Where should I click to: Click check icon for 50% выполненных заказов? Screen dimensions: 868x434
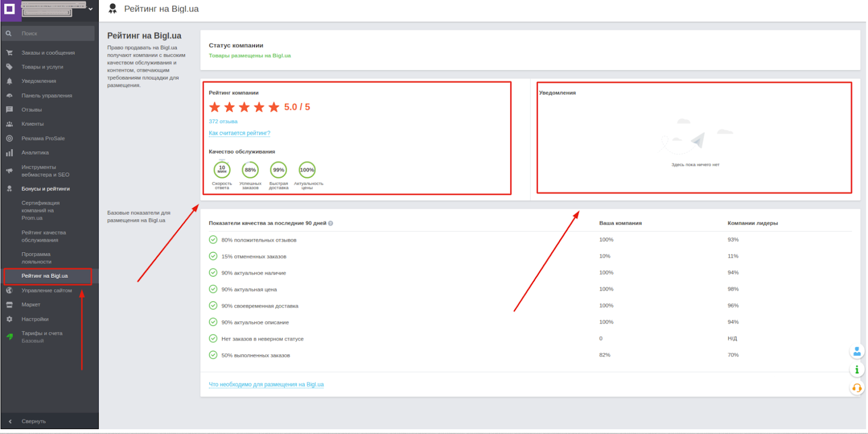coord(213,355)
